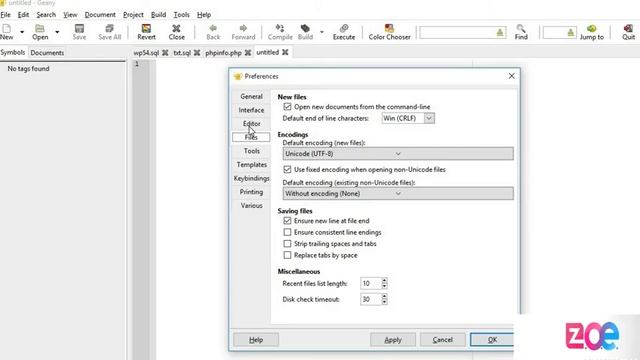Enable Ensure consistent line endings
640x360 pixels.
(287, 232)
